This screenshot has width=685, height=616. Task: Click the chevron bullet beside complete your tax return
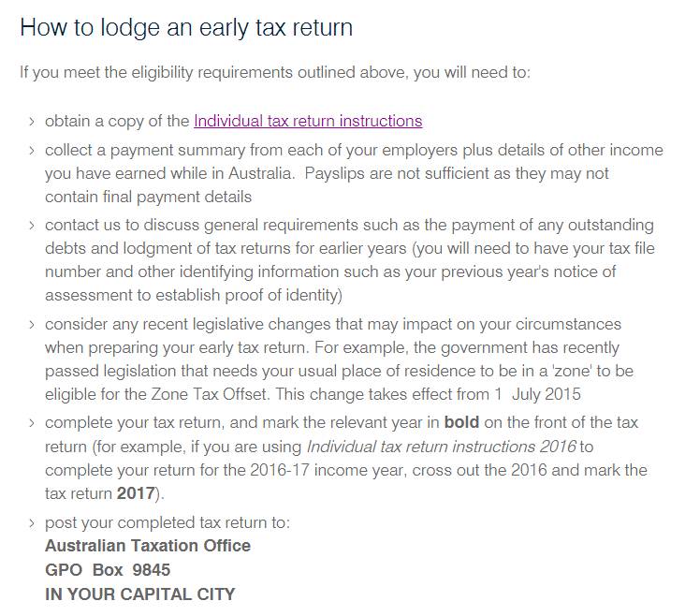coord(32,423)
